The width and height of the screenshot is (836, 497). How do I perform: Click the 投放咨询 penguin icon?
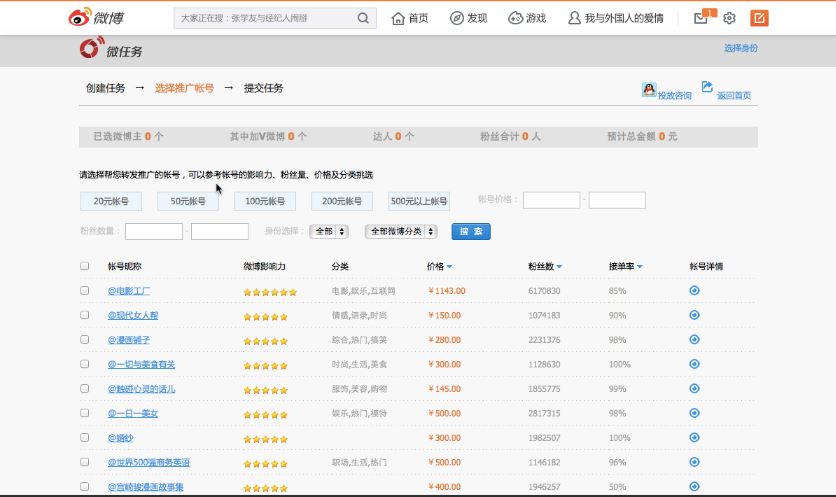coord(649,90)
